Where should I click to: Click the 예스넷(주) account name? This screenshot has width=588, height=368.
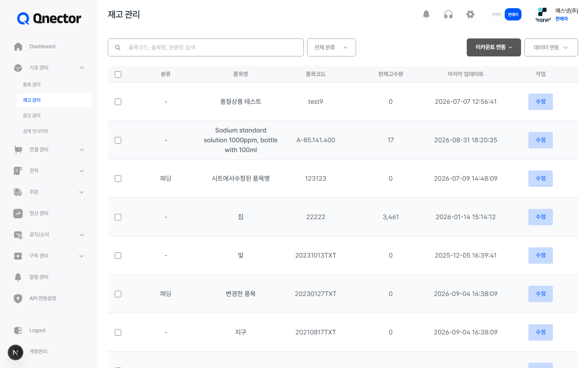(x=566, y=11)
